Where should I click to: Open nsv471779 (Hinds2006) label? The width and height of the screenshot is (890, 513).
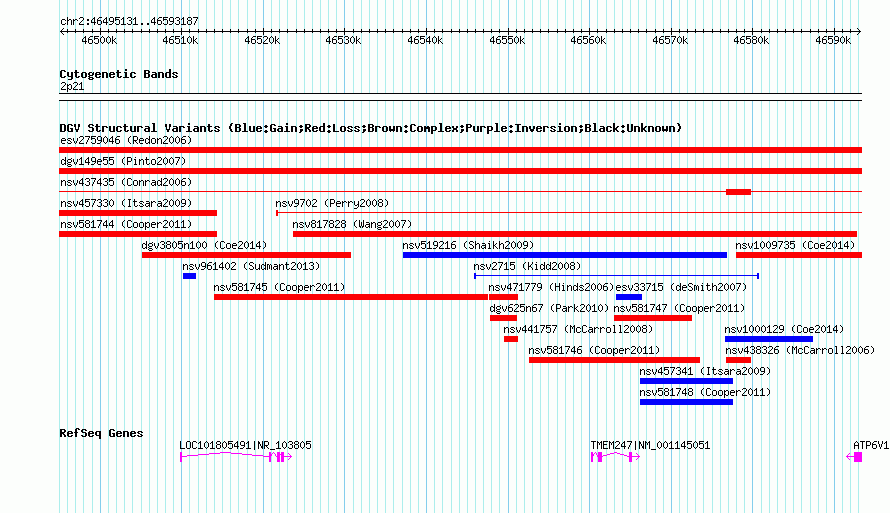point(551,287)
